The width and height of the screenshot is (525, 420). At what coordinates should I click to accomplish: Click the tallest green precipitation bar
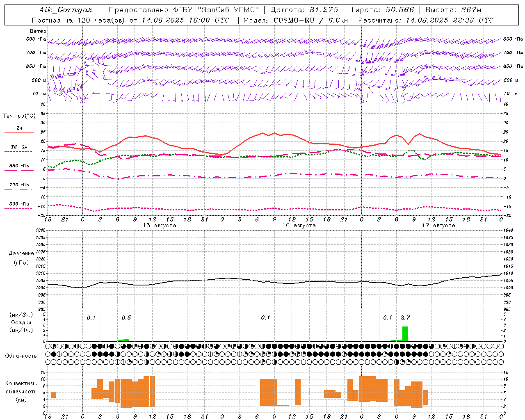click(405, 334)
